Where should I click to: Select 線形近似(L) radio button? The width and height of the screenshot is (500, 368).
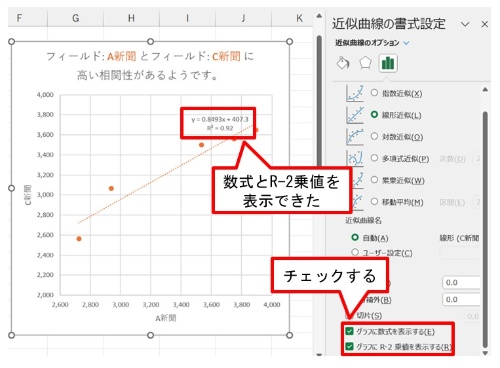[374, 115]
